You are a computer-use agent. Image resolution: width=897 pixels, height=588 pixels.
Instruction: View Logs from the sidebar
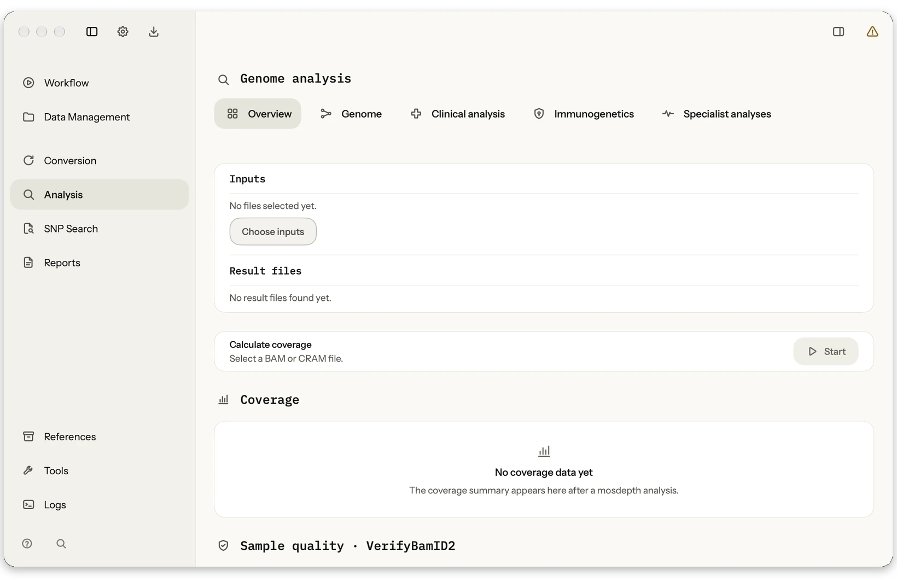pyautogui.click(x=100, y=504)
